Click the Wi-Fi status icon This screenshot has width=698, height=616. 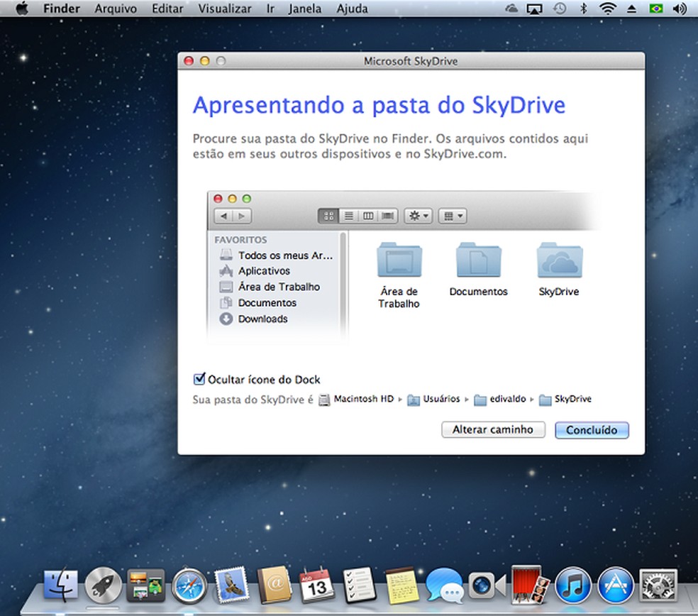(606, 9)
